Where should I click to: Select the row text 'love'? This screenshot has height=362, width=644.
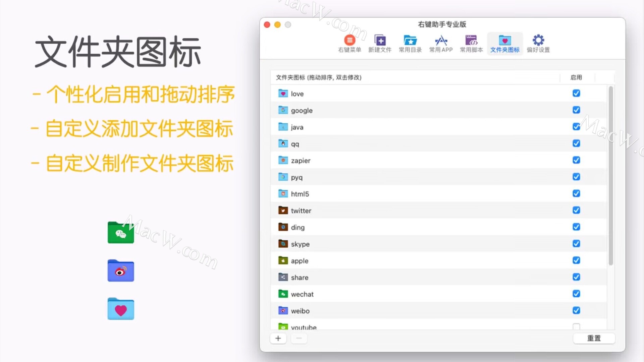pos(297,94)
